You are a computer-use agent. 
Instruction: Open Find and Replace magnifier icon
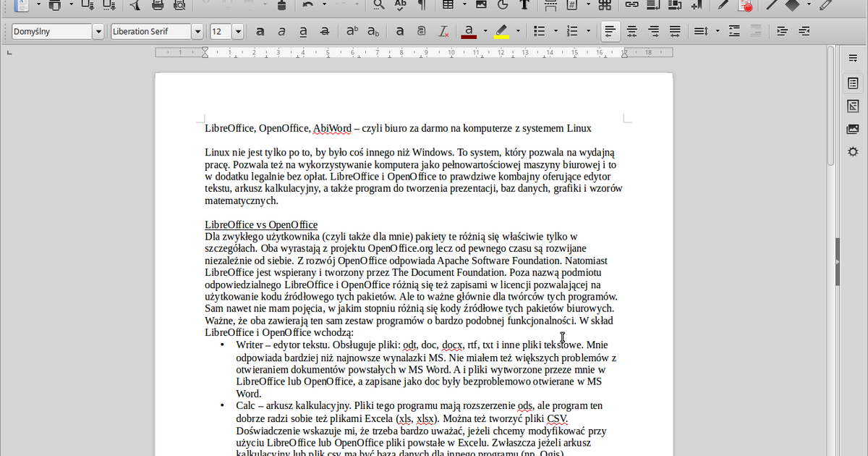pos(379,5)
